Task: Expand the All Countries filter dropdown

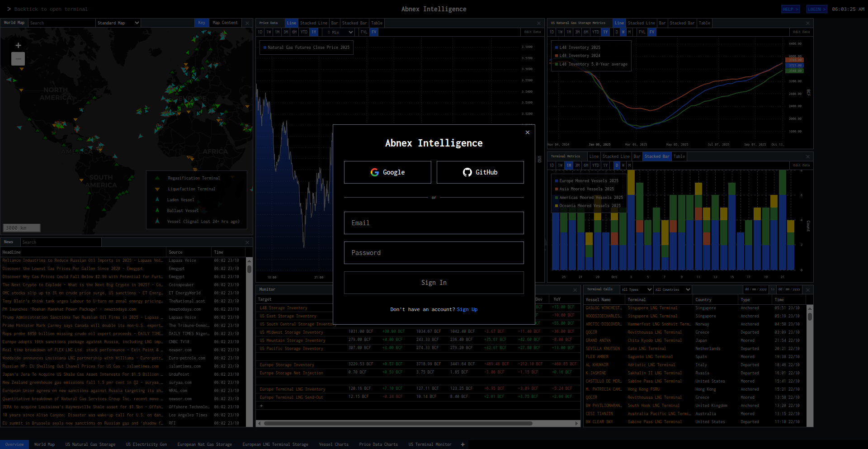Action: pos(673,289)
